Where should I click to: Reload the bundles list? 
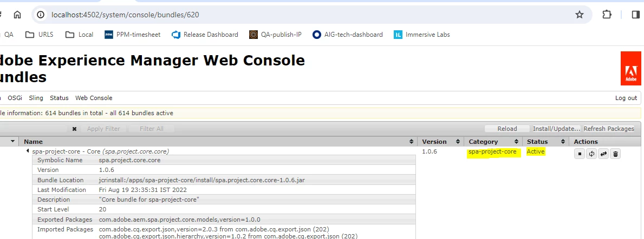point(507,129)
